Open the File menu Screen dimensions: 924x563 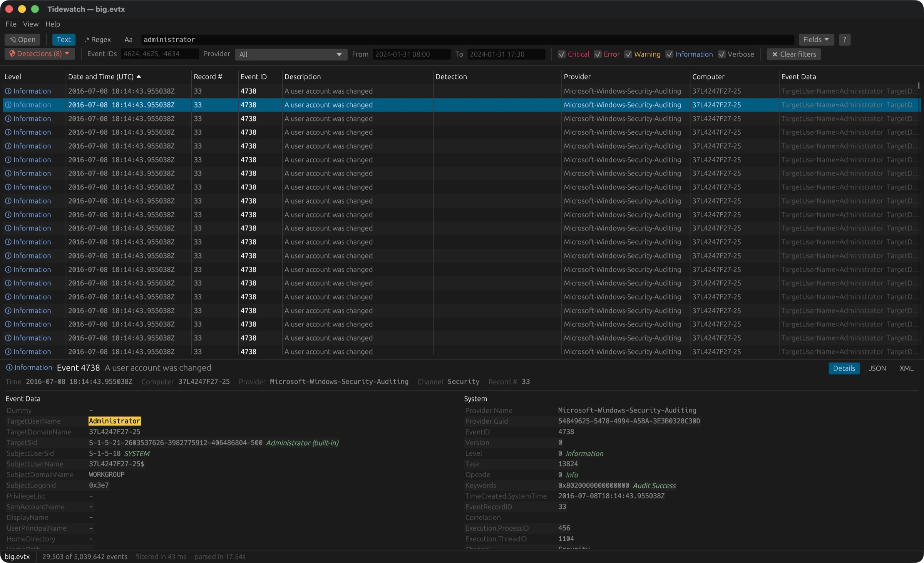point(11,24)
